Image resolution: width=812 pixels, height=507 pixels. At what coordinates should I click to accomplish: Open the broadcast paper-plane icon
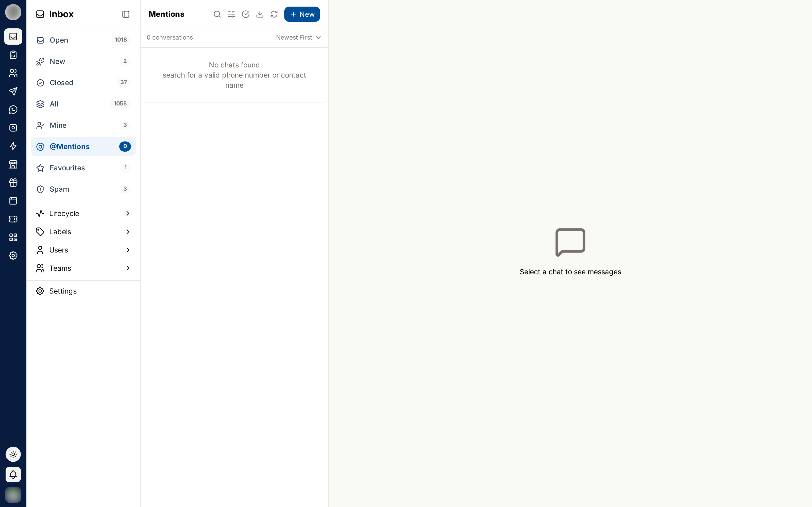[13, 91]
